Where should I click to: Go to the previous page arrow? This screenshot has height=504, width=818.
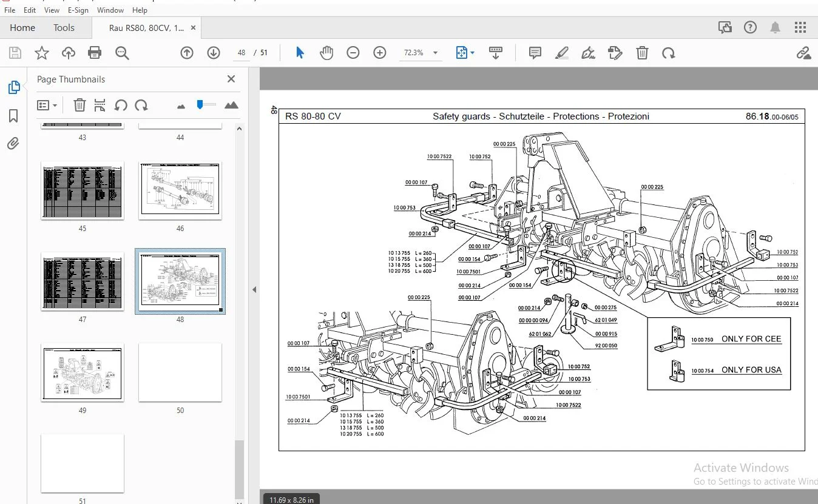click(187, 53)
